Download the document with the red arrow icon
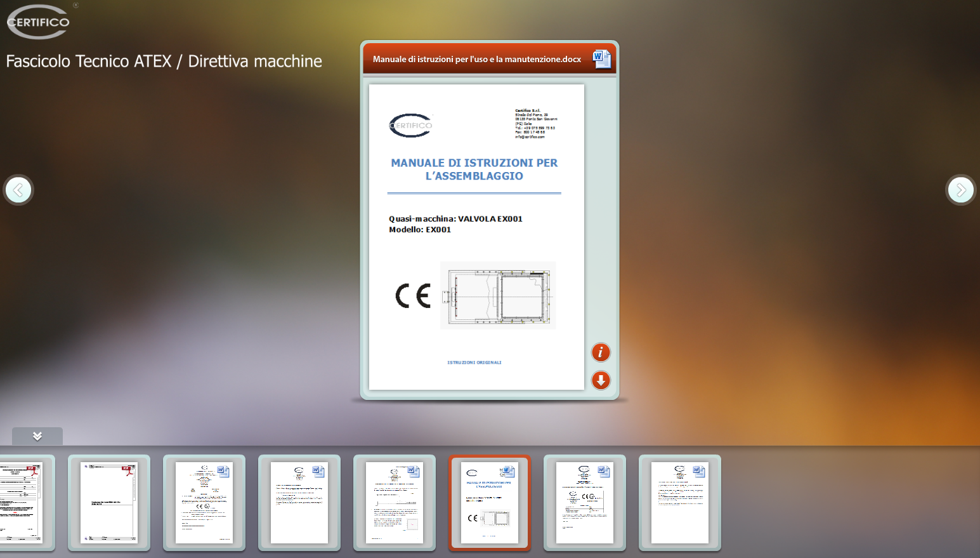 click(x=600, y=380)
